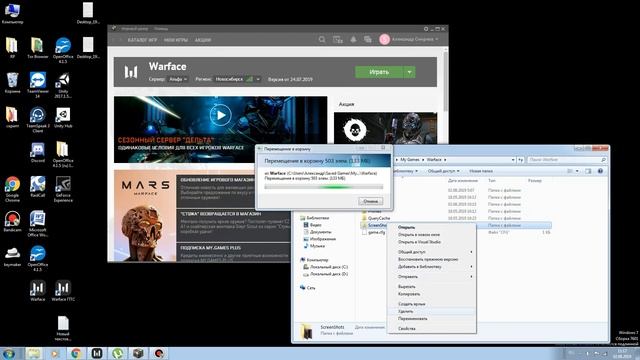The height and width of the screenshot is (360, 640).
Task: Click Новая папка in the Explorer toolbar
Action: tap(481, 171)
